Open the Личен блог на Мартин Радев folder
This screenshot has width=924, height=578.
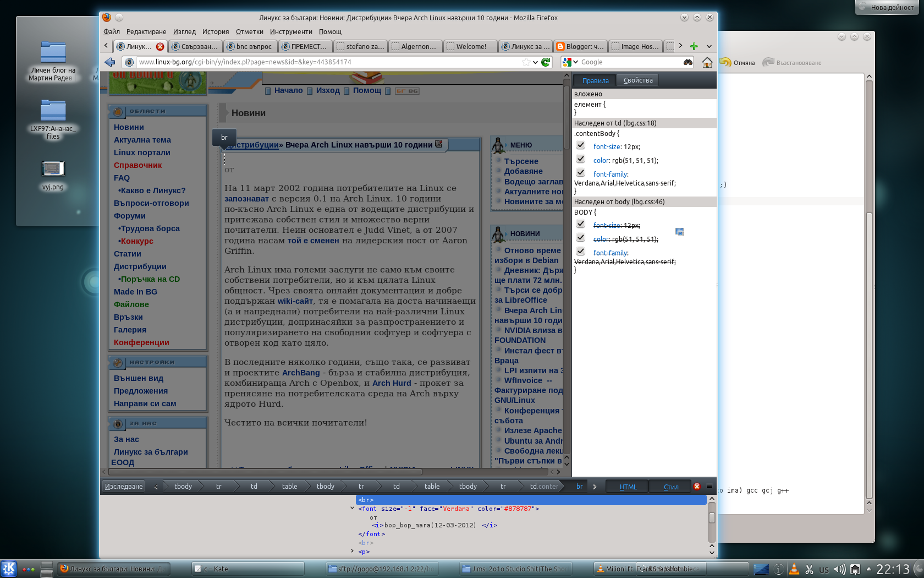[x=53, y=61]
